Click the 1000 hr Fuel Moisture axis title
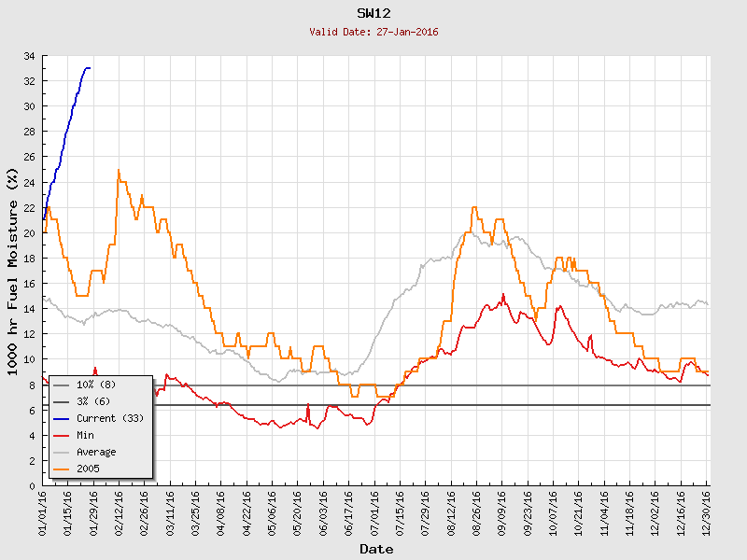The height and width of the screenshot is (560, 747). tap(13, 272)
